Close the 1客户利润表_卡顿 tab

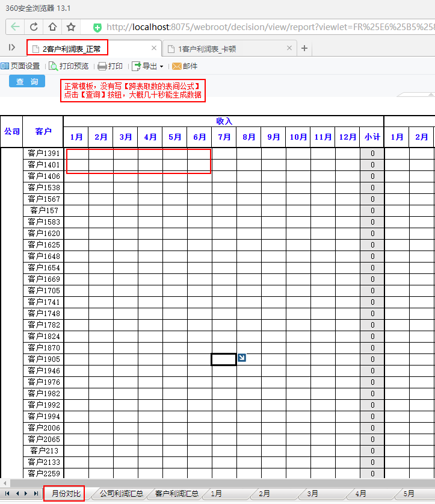[289, 48]
